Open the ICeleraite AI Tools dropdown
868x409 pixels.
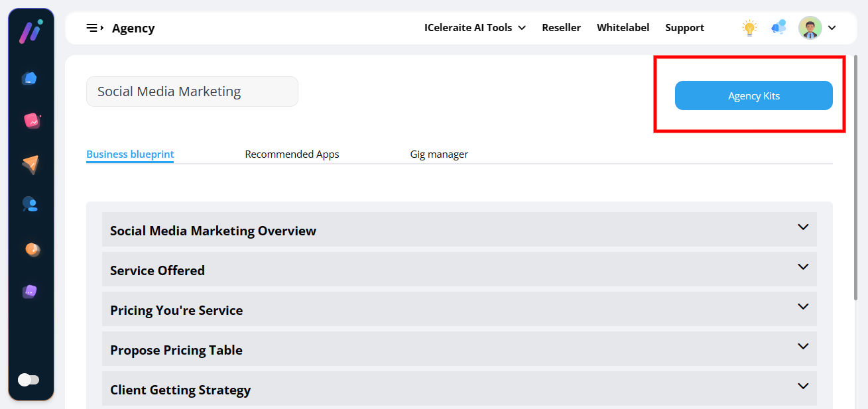475,28
